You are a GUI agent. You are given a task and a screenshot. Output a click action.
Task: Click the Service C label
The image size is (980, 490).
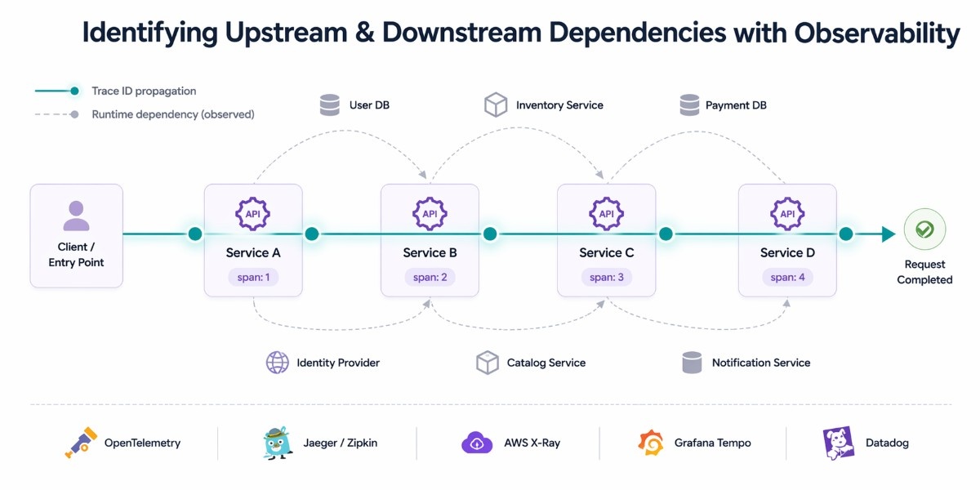tap(607, 253)
